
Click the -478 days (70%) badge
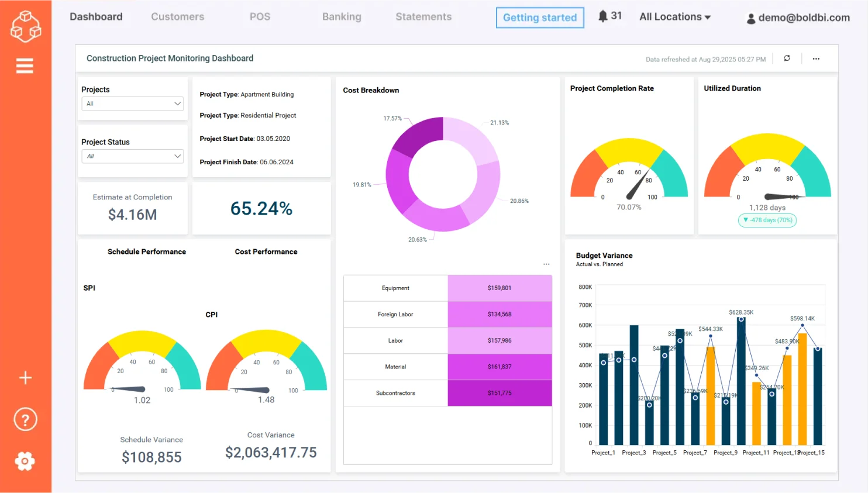(x=767, y=220)
